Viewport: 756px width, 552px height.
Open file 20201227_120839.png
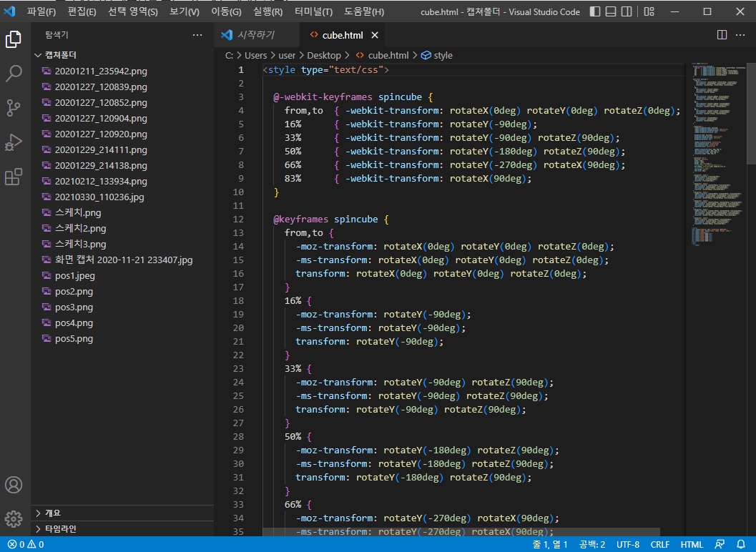122,87
